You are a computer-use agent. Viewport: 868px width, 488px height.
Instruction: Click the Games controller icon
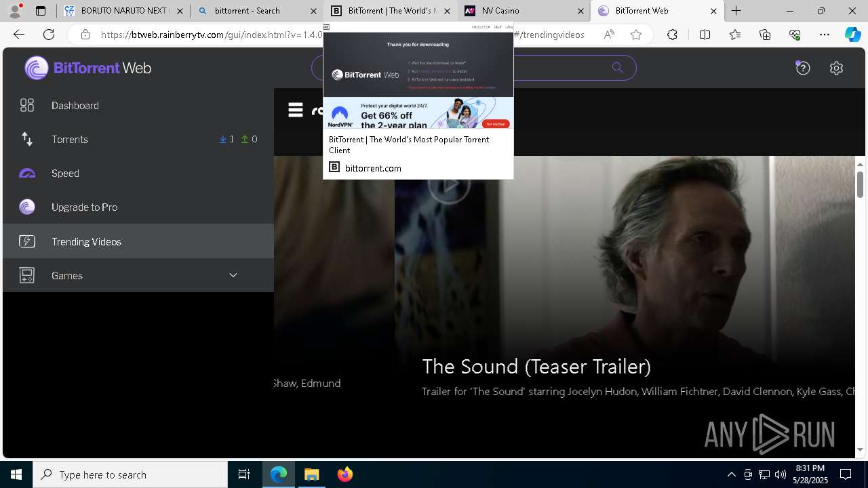(27, 275)
